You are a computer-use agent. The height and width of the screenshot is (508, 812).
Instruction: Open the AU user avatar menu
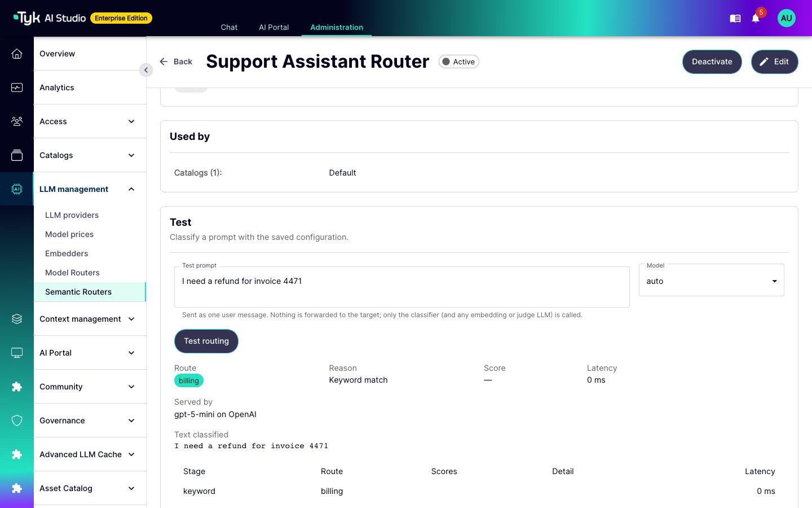click(x=786, y=18)
